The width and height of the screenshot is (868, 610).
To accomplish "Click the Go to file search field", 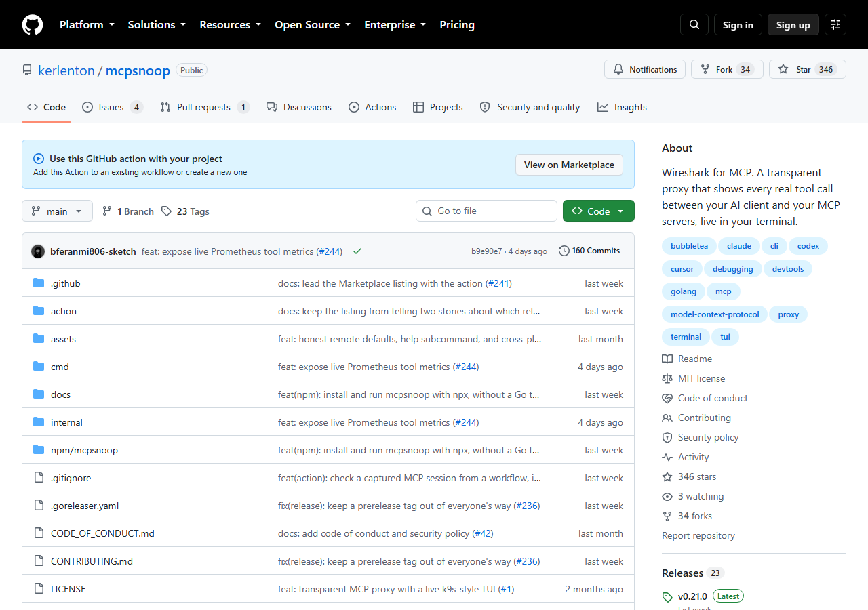I will coord(486,211).
